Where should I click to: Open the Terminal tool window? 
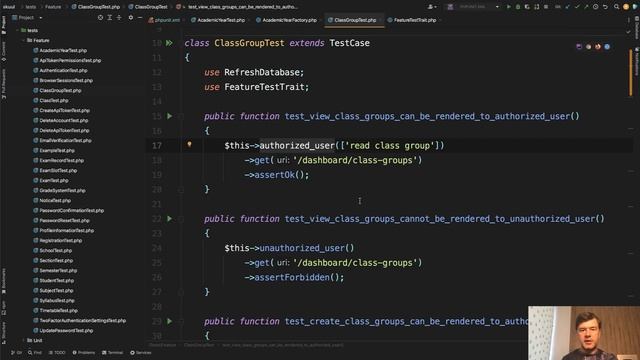[x=112, y=353]
